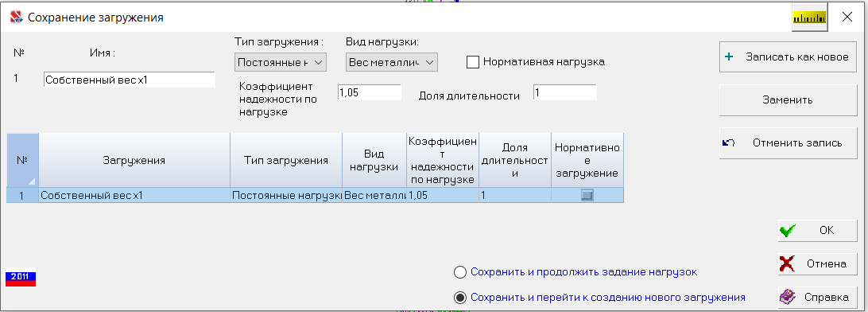
Task: Open the Тип загружения dropdown
Action: pos(280,62)
